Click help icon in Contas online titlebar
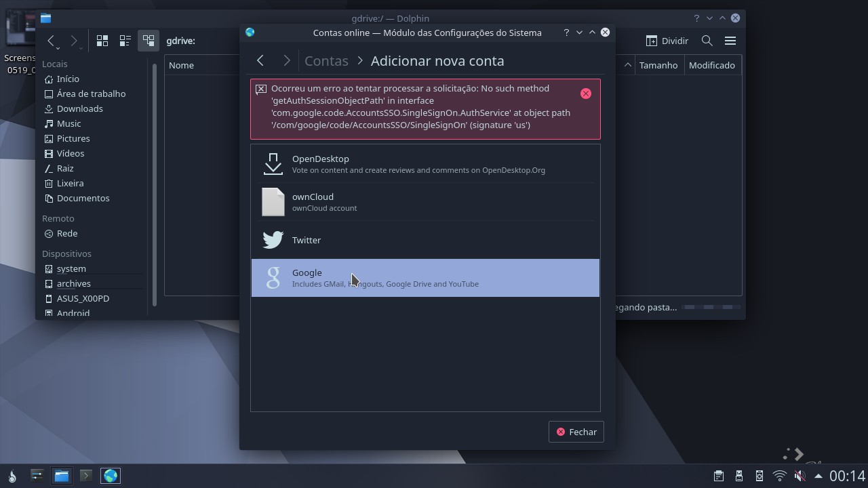Image resolution: width=868 pixels, height=488 pixels. pyautogui.click(x=566, y=33)
